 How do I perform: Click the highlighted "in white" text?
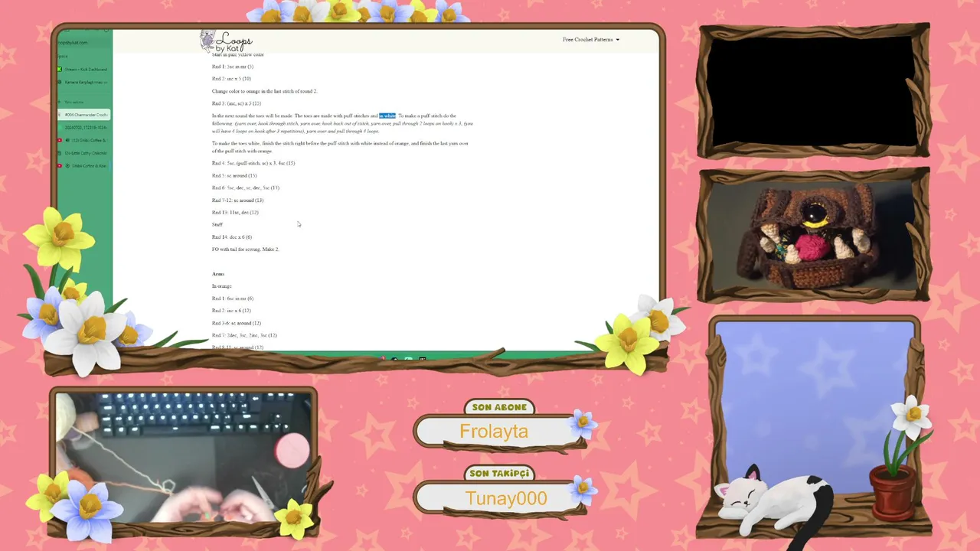pos(387,116)
